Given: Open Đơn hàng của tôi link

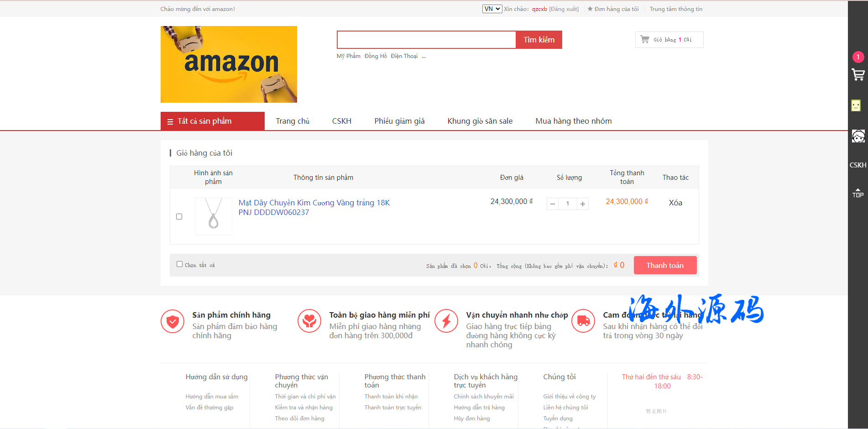Looking at the screenshot, I should (617, 9).
